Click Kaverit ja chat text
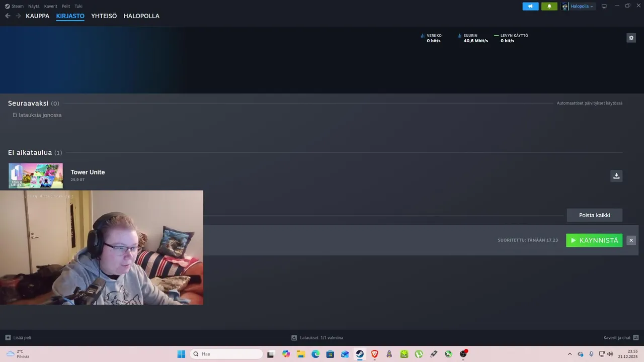This screenshot has width=644, height=362. (617, 338)
